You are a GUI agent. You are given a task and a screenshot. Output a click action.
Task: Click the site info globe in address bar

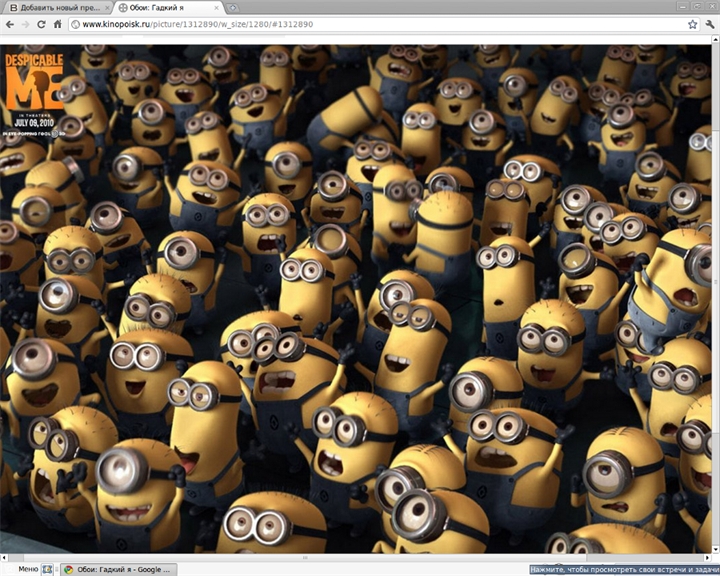(76, 24)
